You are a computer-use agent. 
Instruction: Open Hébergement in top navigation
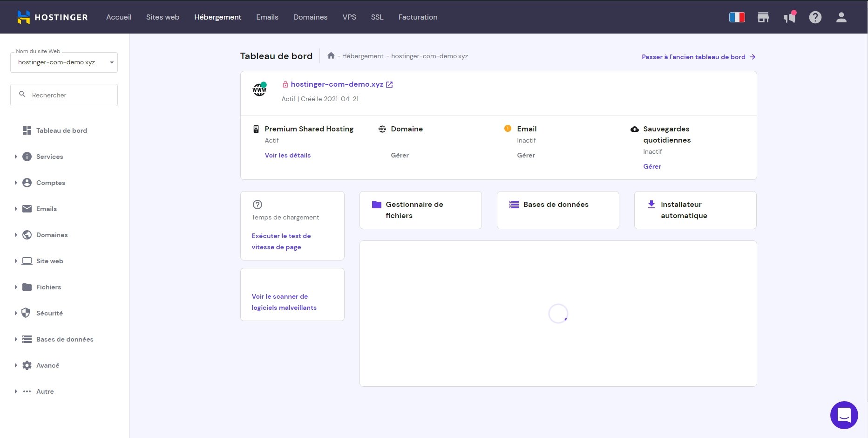pos(217,17)
